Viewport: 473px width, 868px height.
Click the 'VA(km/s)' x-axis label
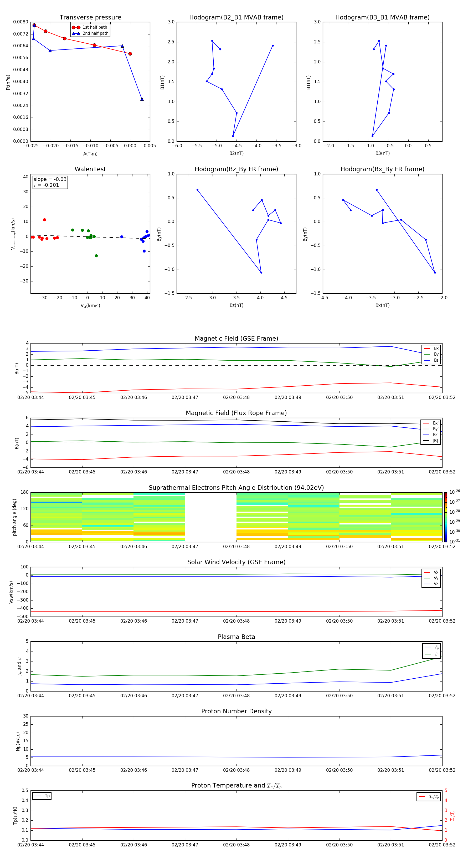90,306
